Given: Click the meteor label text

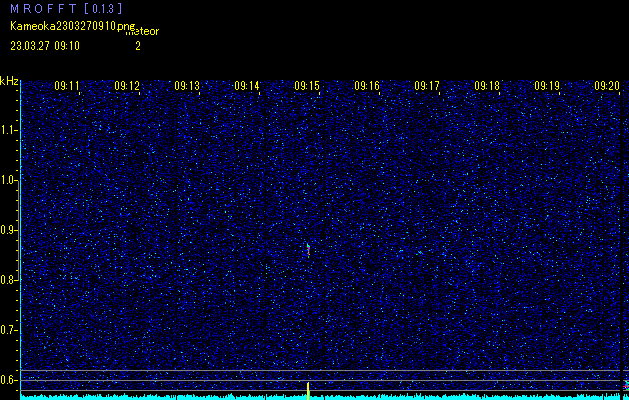Looking at the screenshot, I should tap(142, 31).
